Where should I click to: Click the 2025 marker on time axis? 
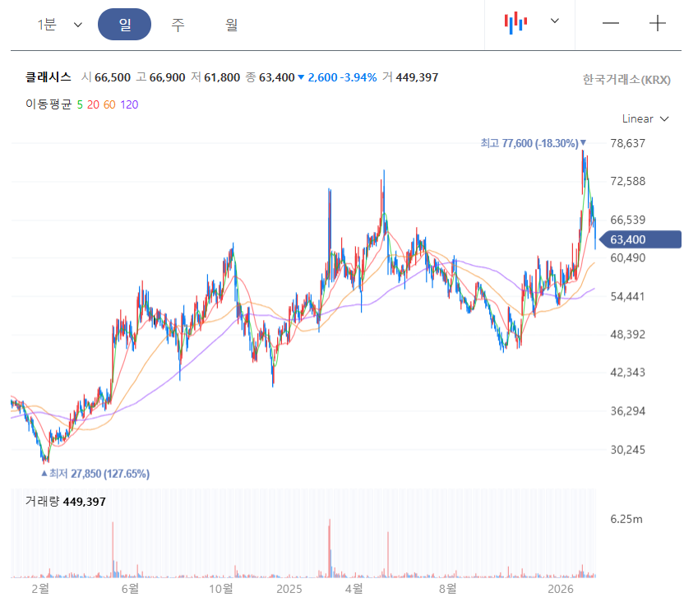pos(289,589)
